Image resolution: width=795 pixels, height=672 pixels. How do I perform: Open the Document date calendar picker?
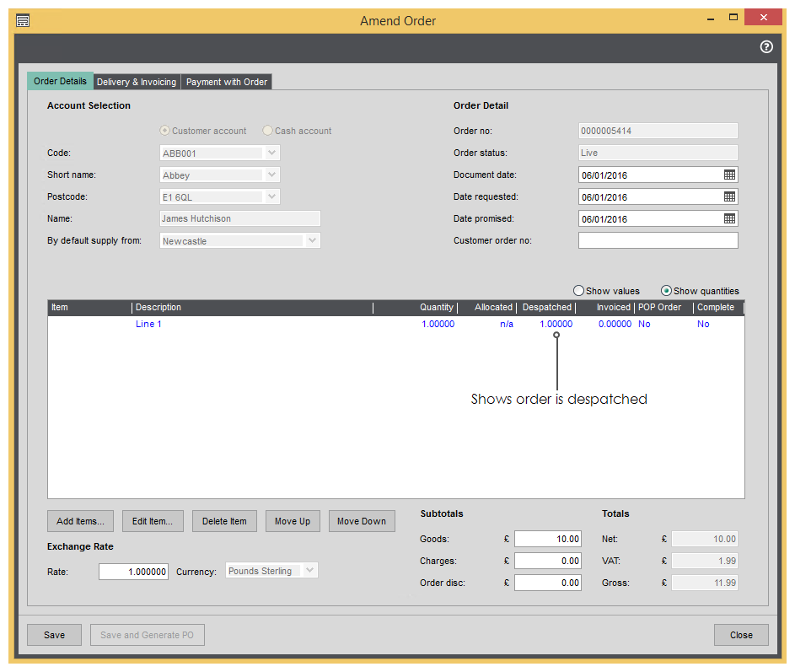729,175
